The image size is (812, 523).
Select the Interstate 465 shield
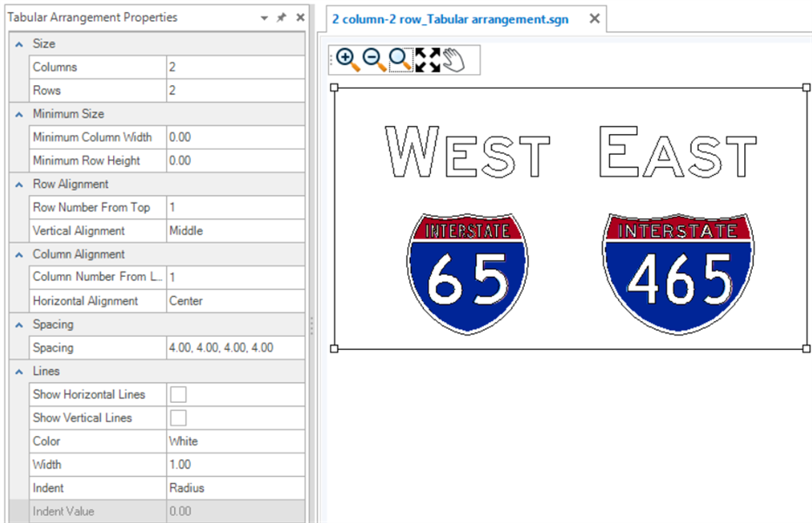click(x=678, y=274)
